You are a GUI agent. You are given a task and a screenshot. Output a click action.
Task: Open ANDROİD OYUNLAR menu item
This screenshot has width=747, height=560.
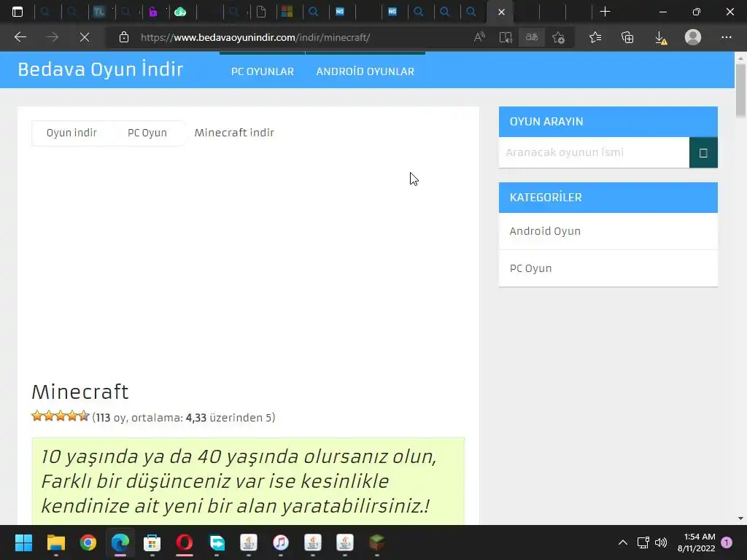(x=365, y=71)
